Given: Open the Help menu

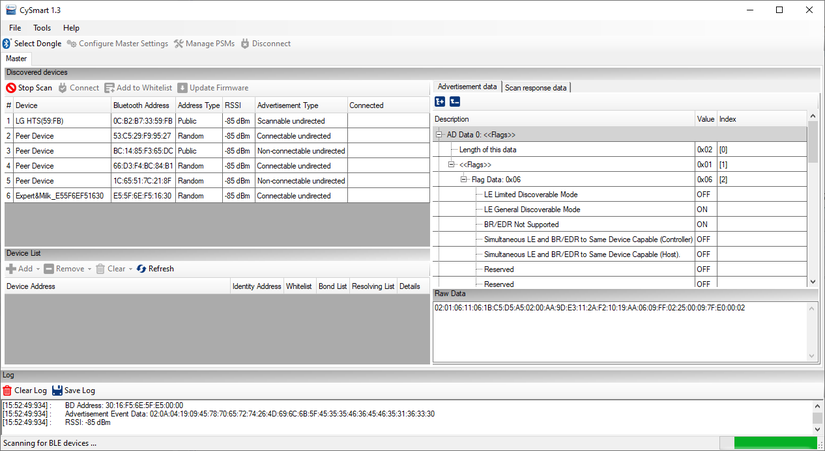Looking at the screenshot, I should 71,28.
